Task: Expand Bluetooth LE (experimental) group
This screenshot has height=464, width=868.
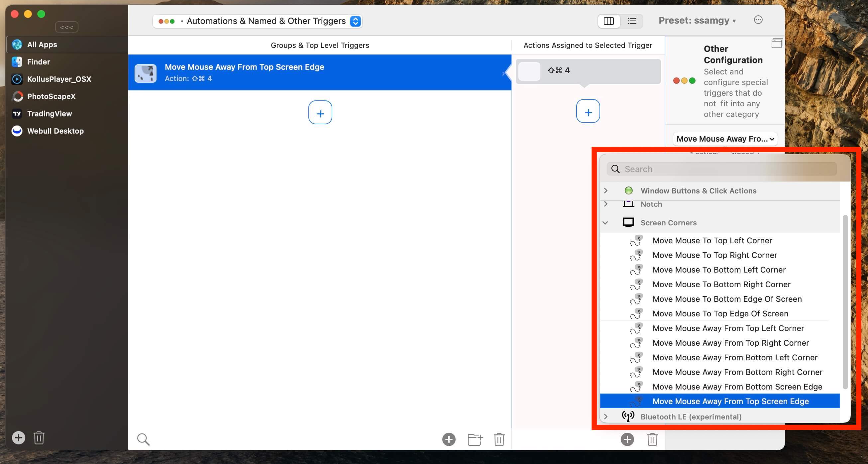Action: coord(605,416)
